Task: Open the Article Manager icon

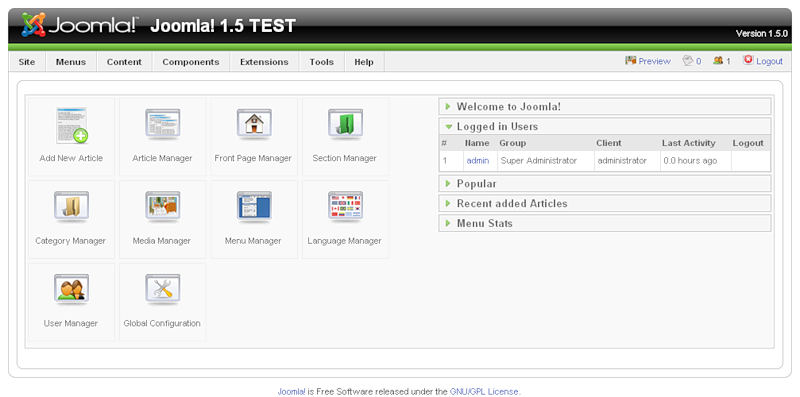Action: pyautogui.click(x=163, y=124)
